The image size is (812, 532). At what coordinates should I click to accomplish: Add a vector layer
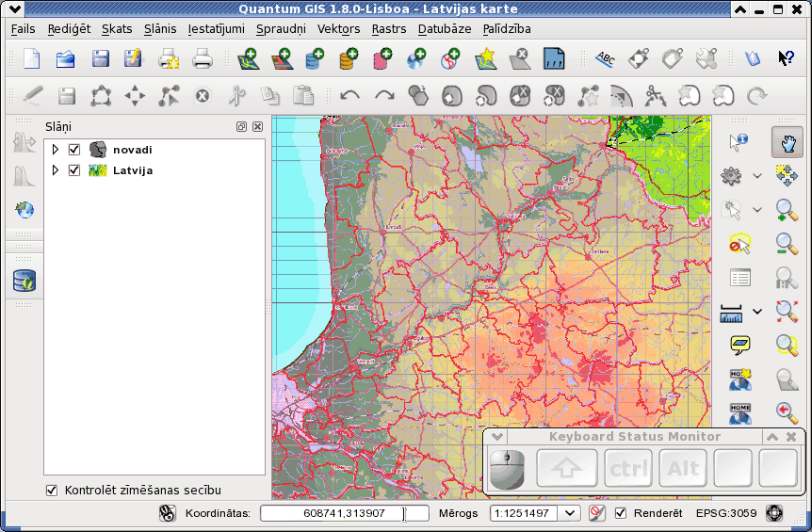pyautogui.click(x=248, y=58)
